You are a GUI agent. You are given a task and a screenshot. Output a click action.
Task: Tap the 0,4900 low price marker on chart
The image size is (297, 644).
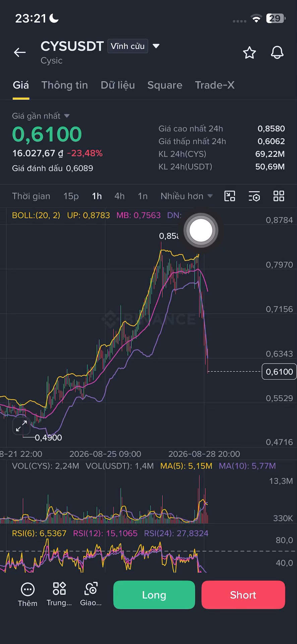point(48,437)
